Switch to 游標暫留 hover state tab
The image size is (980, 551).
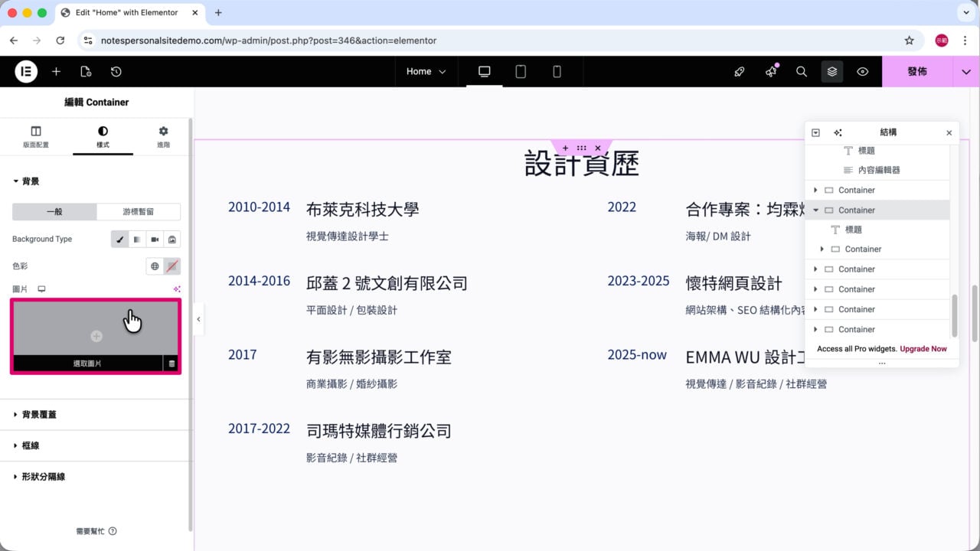tap(139, 211)
